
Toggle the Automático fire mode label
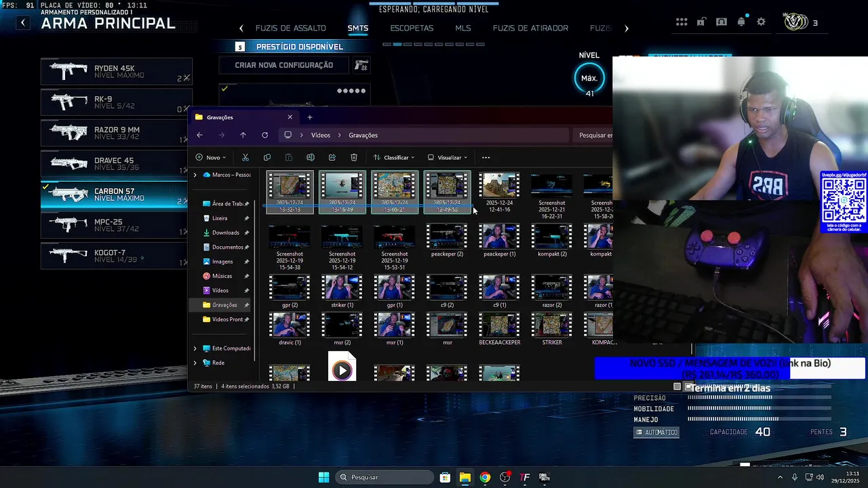tap(656, 432)
